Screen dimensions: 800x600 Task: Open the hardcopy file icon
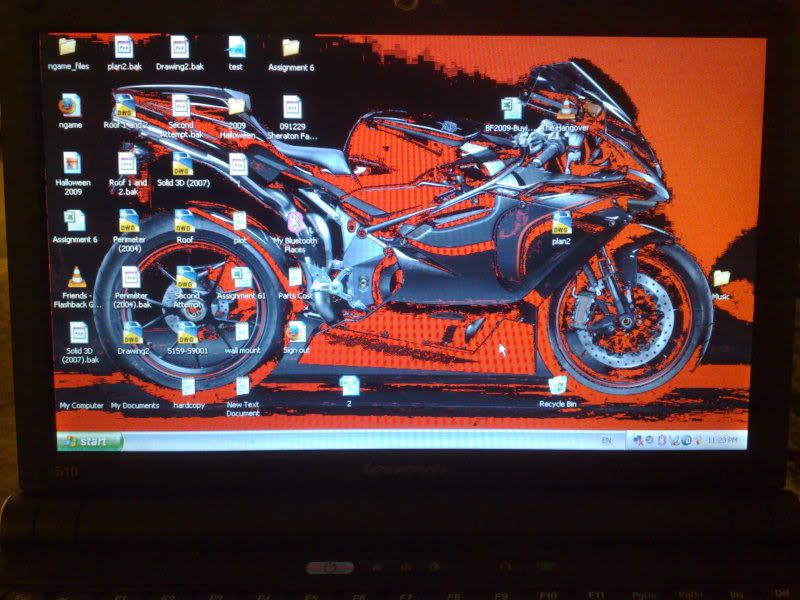point(189,387)
